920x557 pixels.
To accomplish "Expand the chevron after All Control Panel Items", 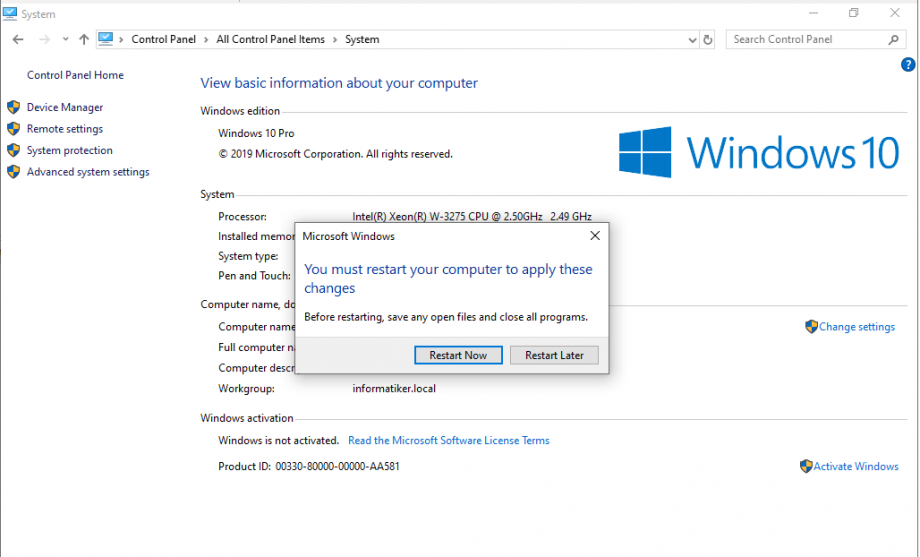I will click(335, 39).
